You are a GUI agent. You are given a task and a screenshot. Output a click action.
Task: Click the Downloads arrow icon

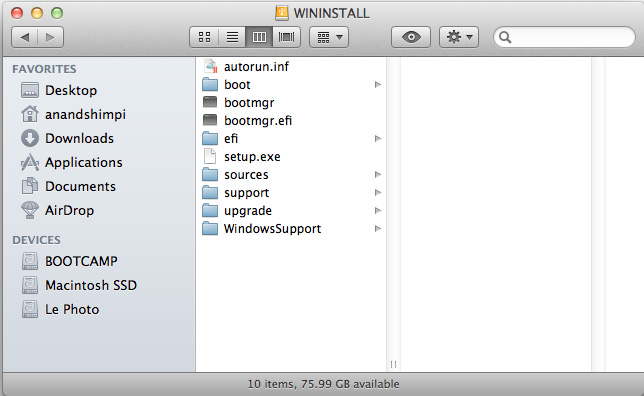point(30,138)
